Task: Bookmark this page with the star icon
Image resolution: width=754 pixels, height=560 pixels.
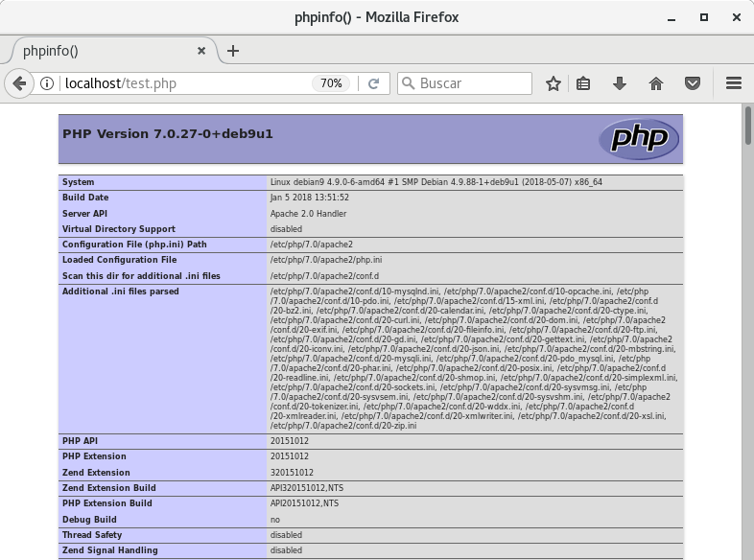Action: pos(553,83)
